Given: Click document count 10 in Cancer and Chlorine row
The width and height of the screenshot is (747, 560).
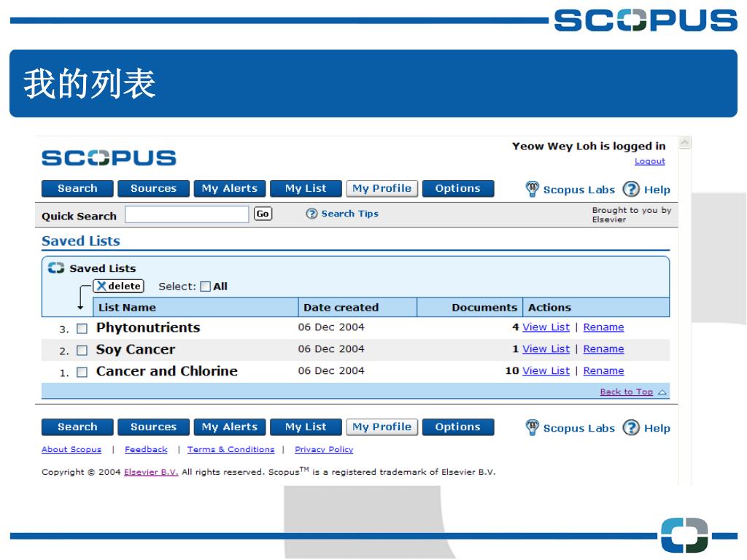Looking at the screenshot, I should [512, 371].
